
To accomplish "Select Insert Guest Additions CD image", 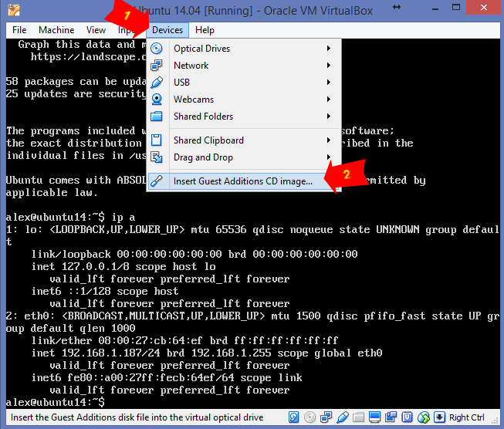I will (x=244, y=181).
